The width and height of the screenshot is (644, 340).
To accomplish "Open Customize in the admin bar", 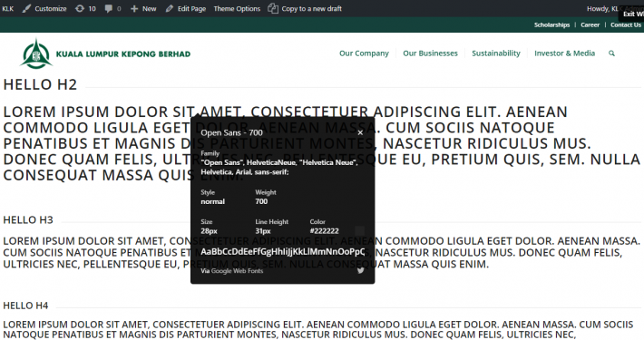I will (44, 9).
